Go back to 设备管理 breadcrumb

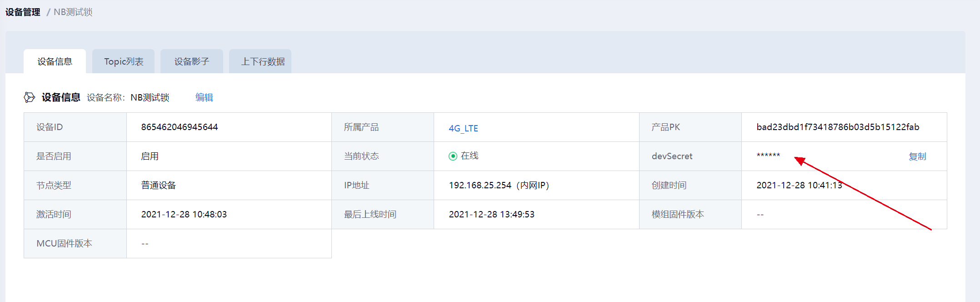(x=23, y=12)
